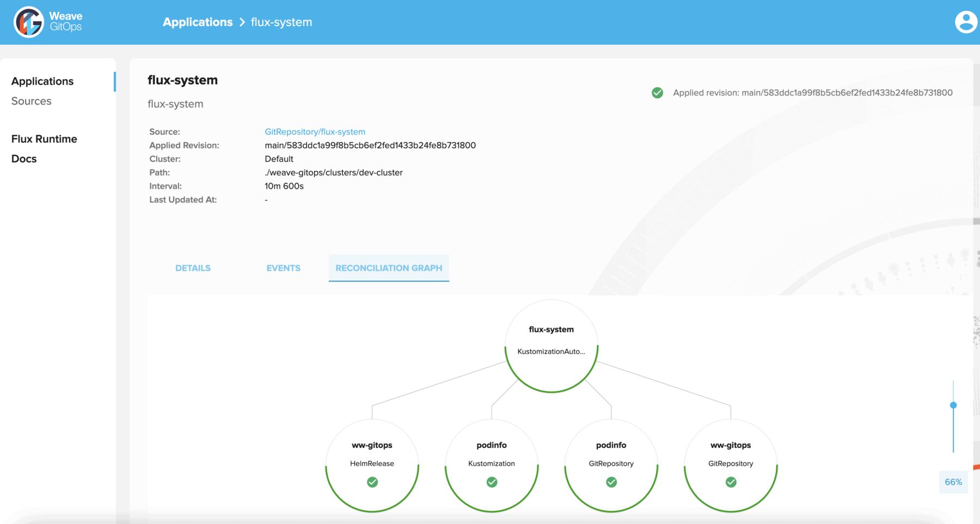Image resolution: width=980 pixels, height=524 pixels.
Task: Click the Applied revision checkmark icon
Action: coord(657,93)
